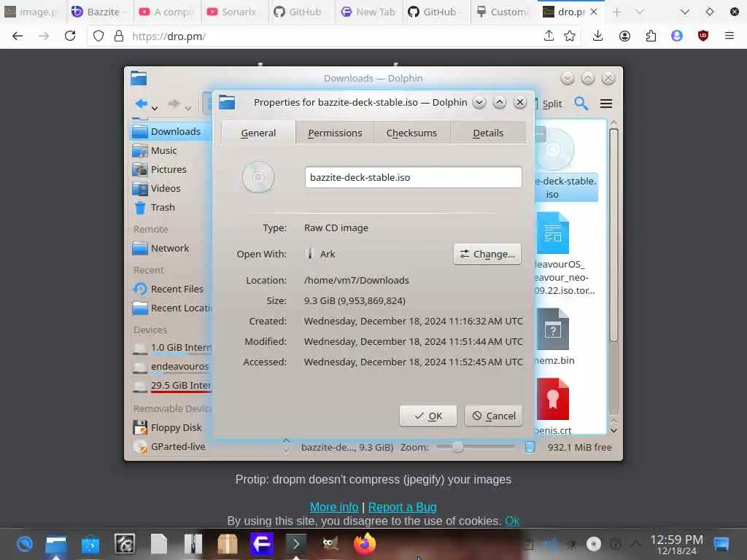Open Dolphin's hamburger menu

coord(606,104)
